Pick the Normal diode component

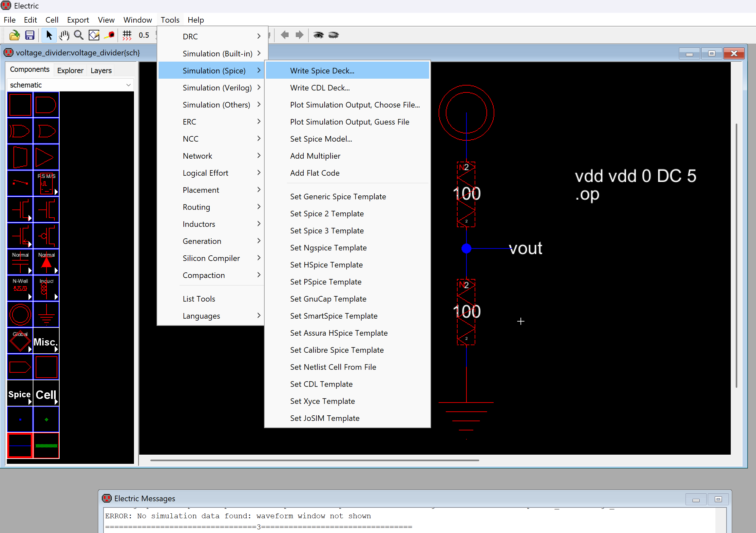46,262
